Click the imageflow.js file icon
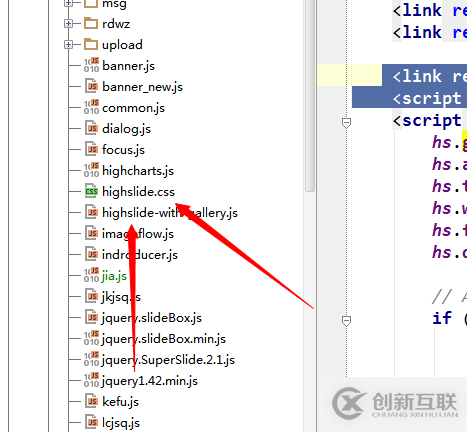 pyautogui.click(x=91, y=233)
